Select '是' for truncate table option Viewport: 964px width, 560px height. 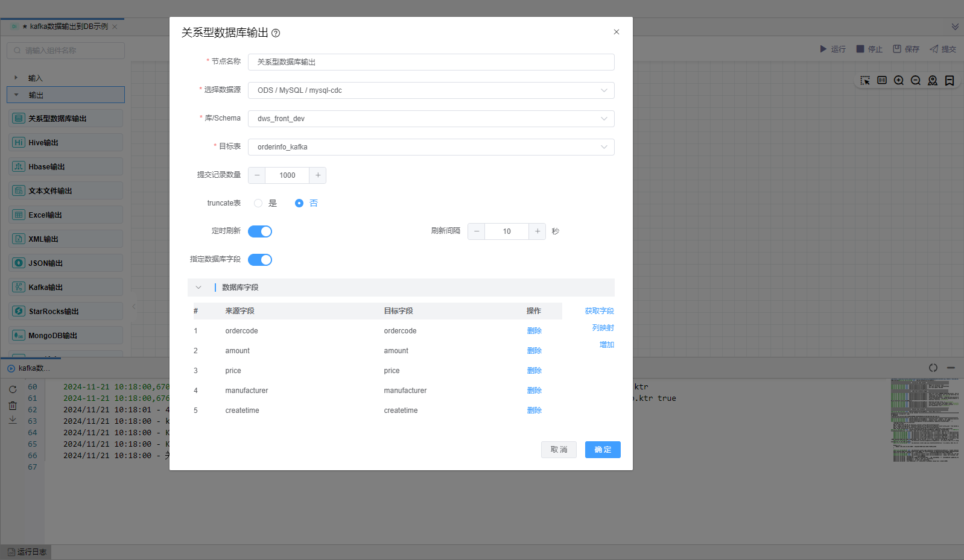pyautogui.click(x=258, y=203)
